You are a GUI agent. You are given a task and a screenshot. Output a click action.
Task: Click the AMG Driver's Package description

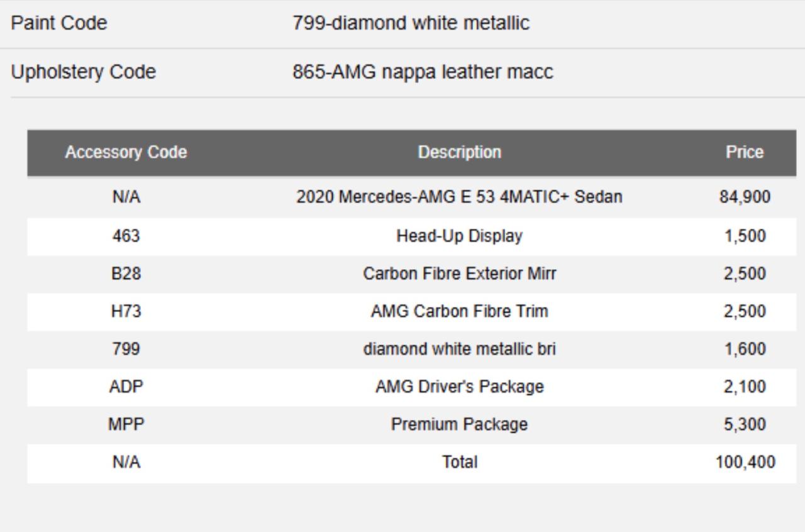(459, 387)
